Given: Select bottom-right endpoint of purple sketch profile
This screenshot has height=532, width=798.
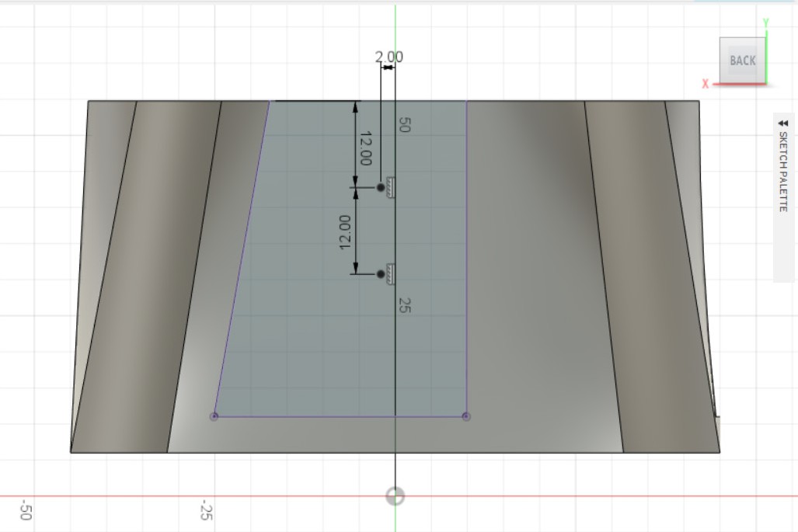Looking at the screenshot, I should coord(466,417).
